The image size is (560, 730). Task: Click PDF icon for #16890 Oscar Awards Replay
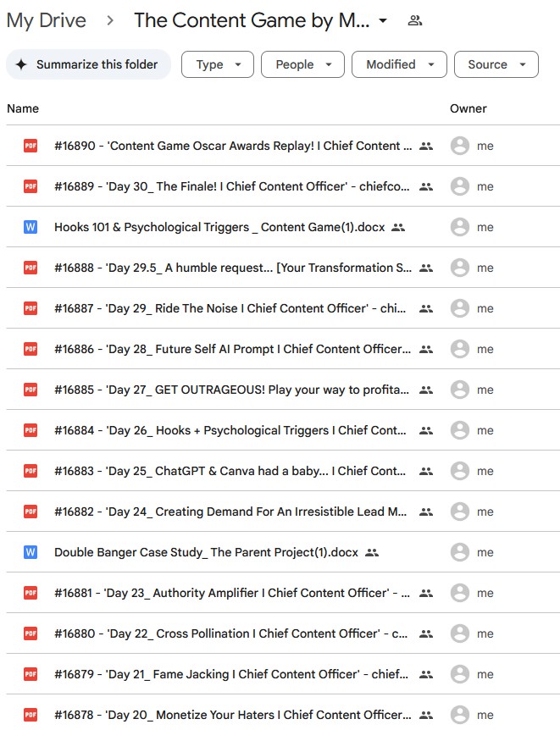tap(30, 146)
